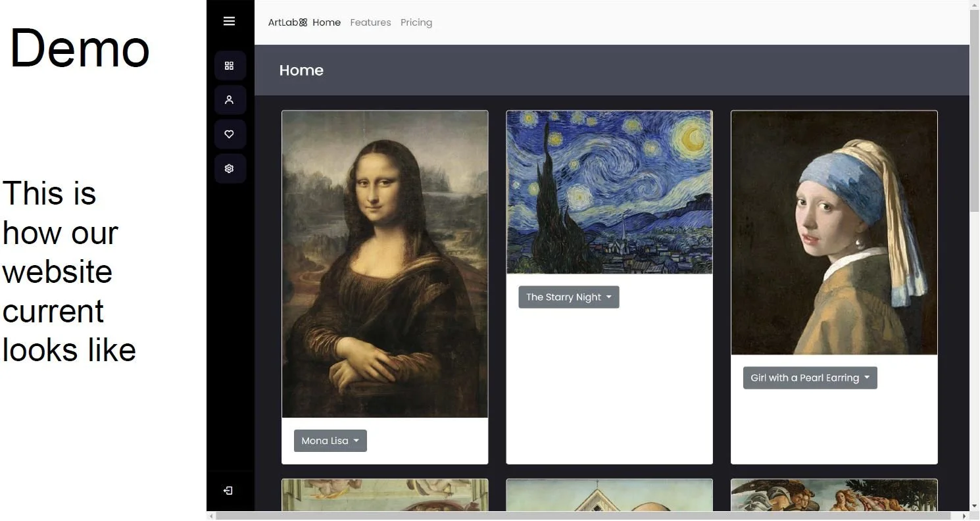Click the scroll right arrow of horizontal scrollbar
The width and height of the screenshot is (980, 521).
tap(964, 516)
